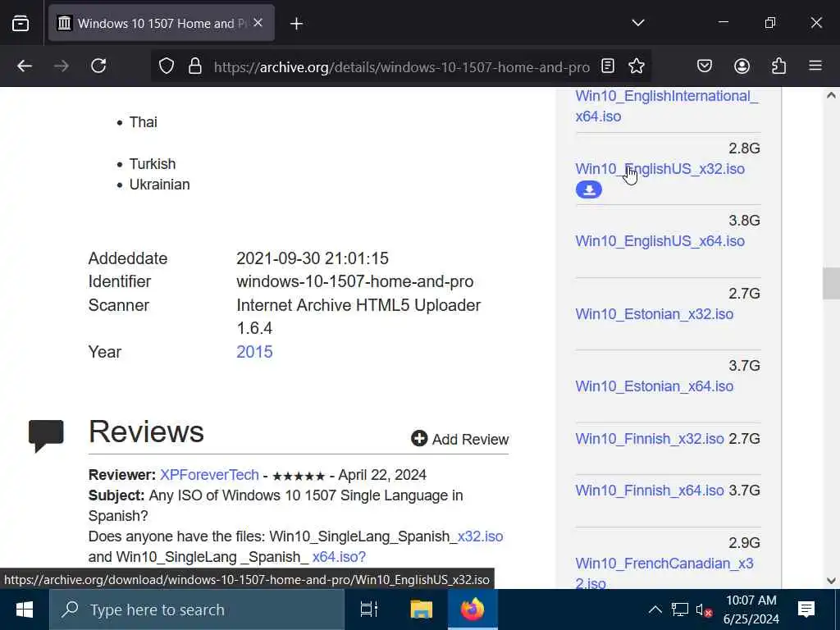Open extensions puzzle icon
840x630 pixels.
[778, 66]
